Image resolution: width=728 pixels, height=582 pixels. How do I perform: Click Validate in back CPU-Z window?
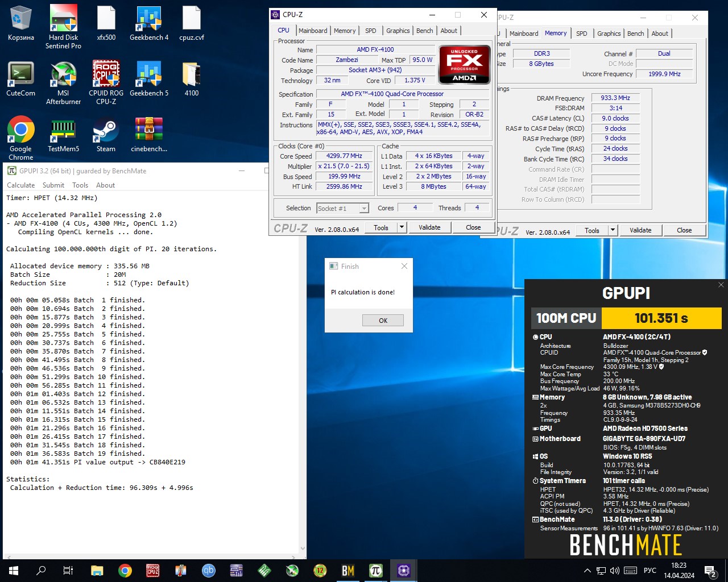coord(640,230)
